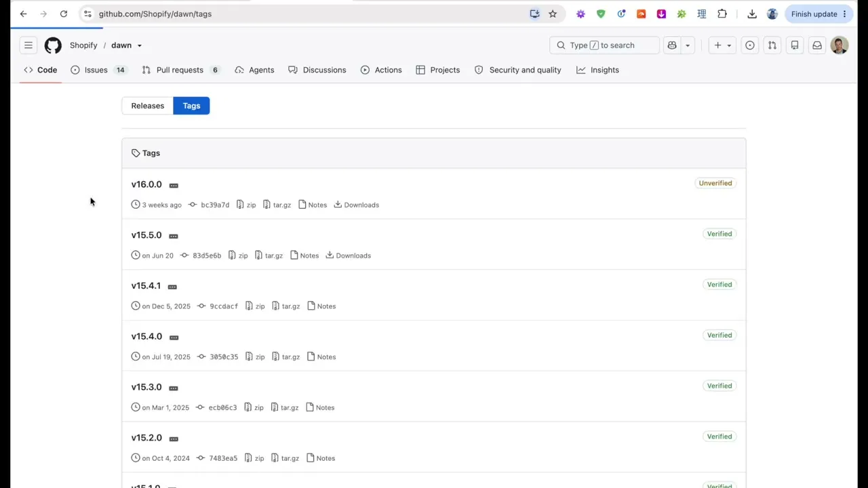
Task: Open the Agents tab
Action: (x=254, y=70)
